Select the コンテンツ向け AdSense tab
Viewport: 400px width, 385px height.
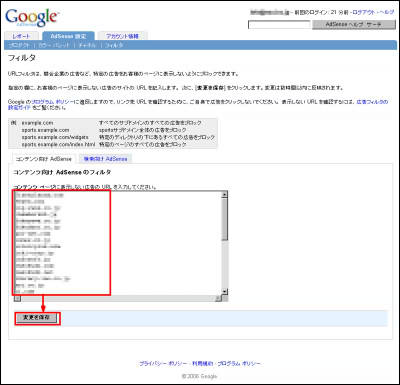coord(44,159)
